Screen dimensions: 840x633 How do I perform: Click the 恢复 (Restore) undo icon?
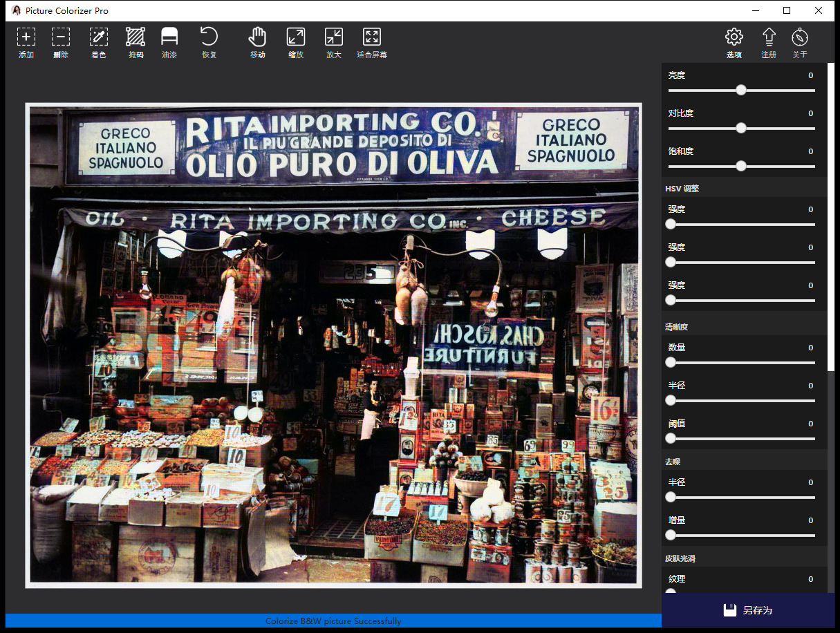pos(209,37)
